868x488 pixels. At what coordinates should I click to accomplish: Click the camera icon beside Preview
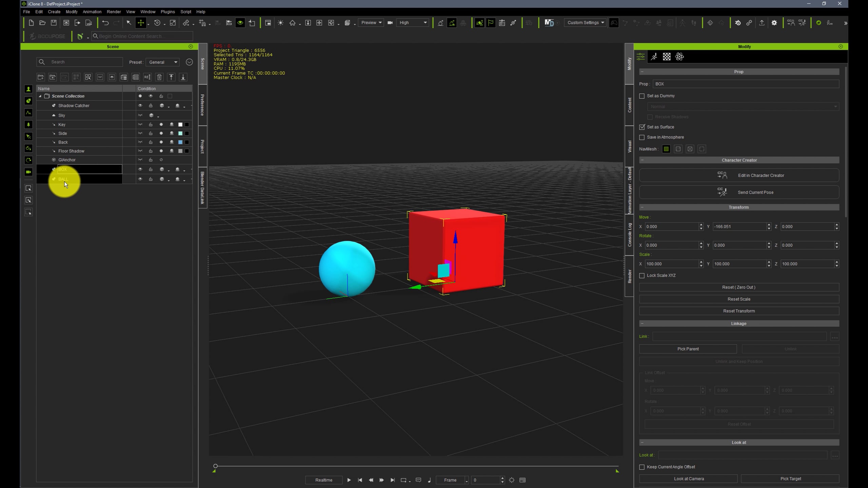(390, 23)
